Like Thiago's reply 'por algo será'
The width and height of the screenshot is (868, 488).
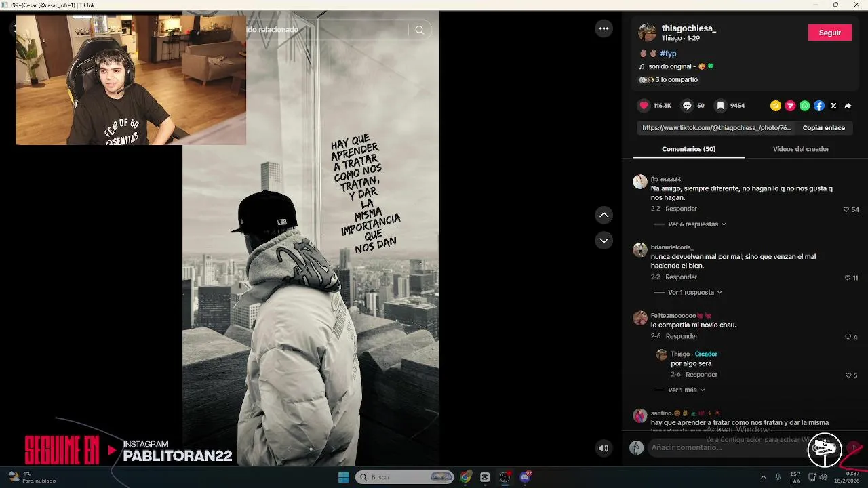click(848, 375)
